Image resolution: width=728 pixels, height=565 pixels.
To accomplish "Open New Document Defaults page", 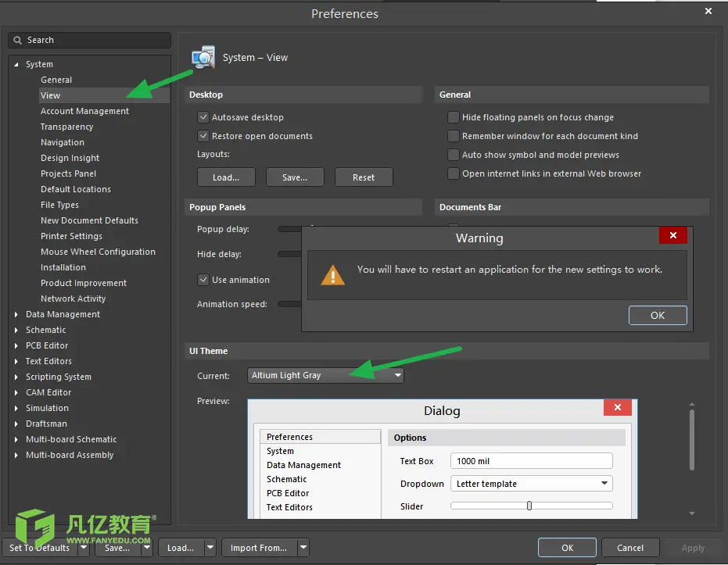I will [x=89, y=221].
